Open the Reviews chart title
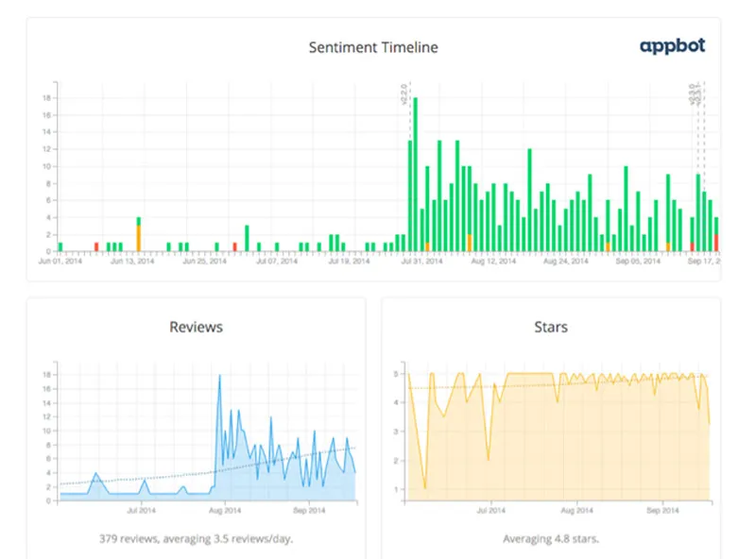This screenshot has width=756, height=559. coord(196,327)
